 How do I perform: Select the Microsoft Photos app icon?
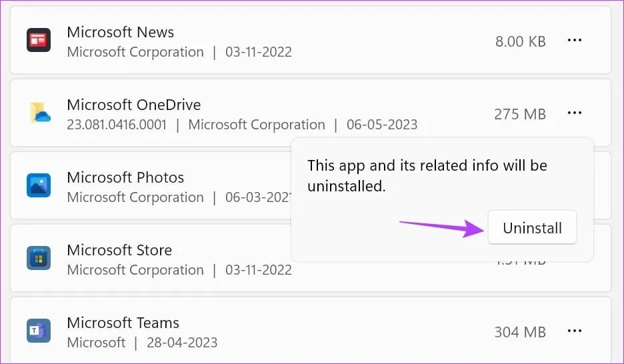pyautogui.click(x=39, y=186)
